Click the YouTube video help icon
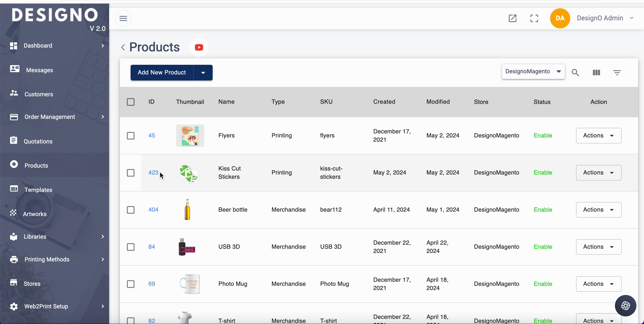The height and width of the screenshot is (324, 644). click(199, 47)
